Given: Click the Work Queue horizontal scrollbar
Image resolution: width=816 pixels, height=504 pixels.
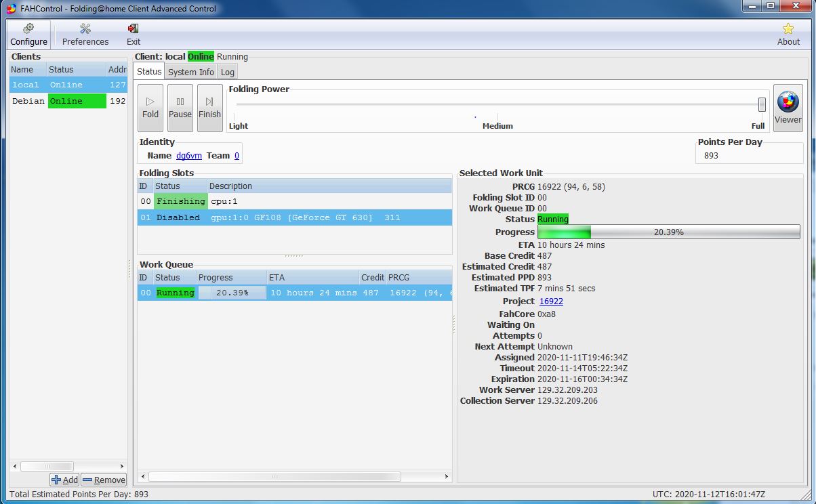Looking at the screenshot, I should (274, 476).
